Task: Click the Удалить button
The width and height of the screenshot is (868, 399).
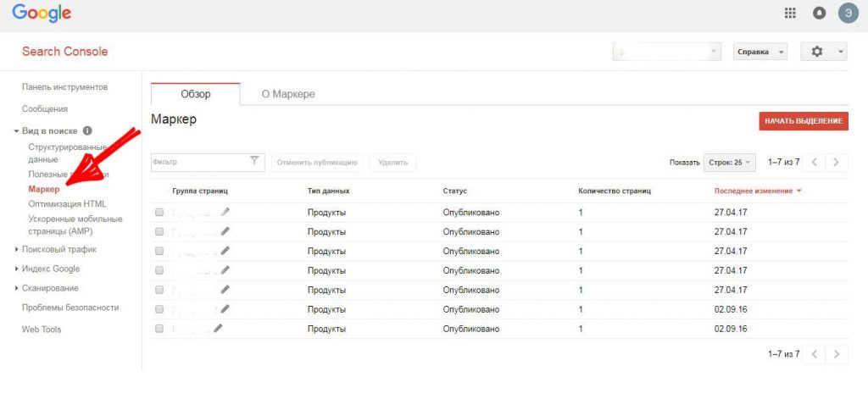Action: coord(393,163)
